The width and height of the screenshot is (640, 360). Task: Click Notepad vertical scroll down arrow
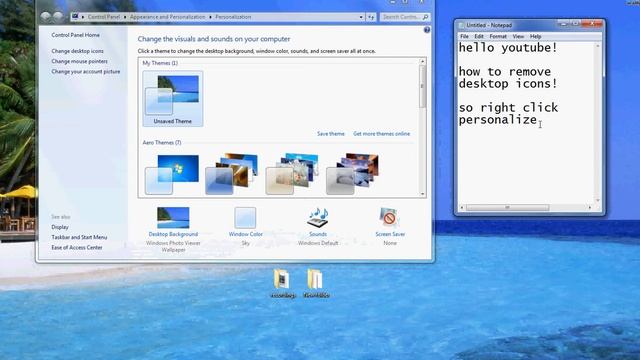tap(598, 200)
